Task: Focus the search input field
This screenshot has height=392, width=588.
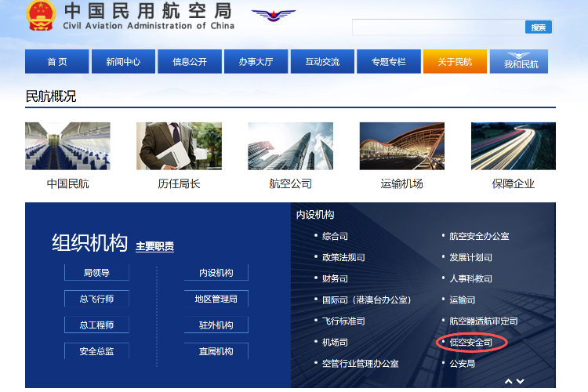Action: [x=438, y=27]
